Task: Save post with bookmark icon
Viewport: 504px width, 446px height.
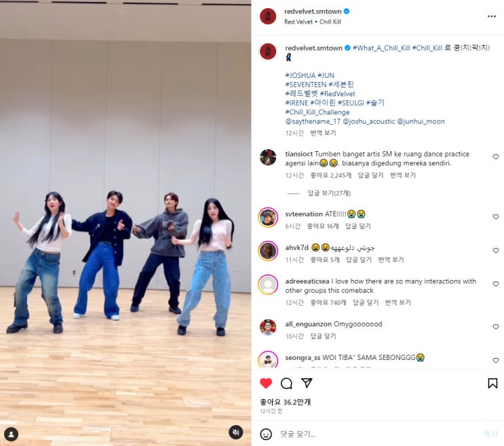Action: 492,383
